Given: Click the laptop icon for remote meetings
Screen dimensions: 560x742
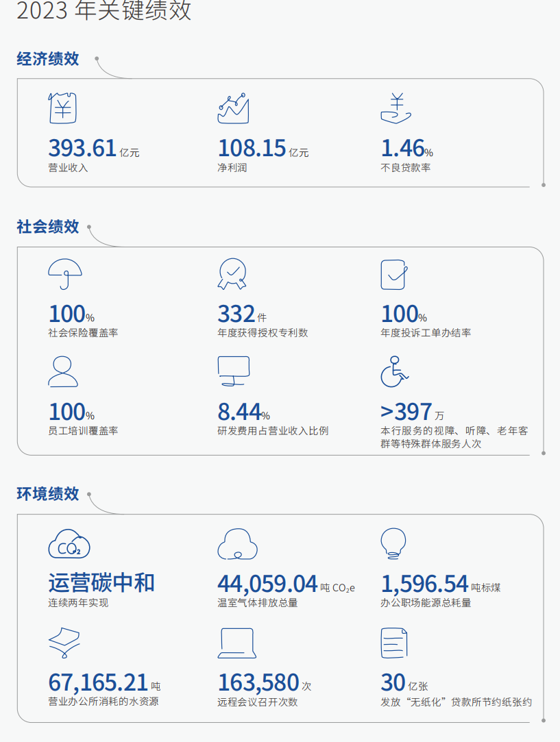Looking at the screenshot, I should [x=236, y=644].
